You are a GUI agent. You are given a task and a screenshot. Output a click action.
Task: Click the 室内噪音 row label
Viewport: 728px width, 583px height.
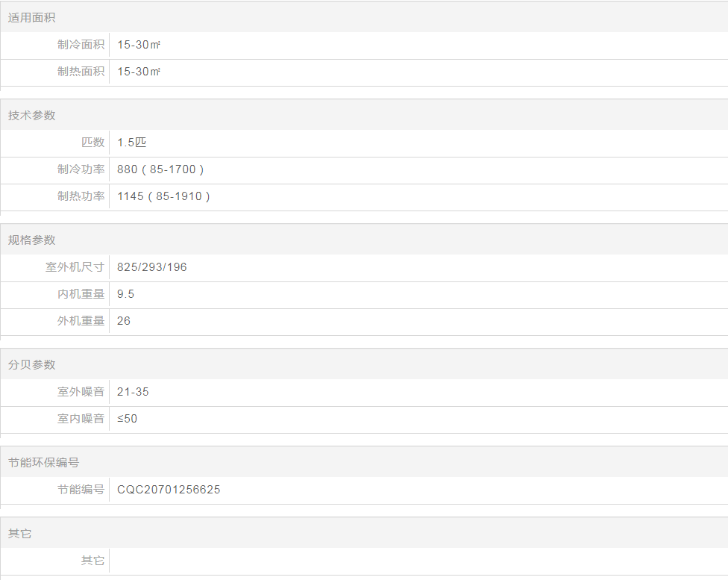81,419
